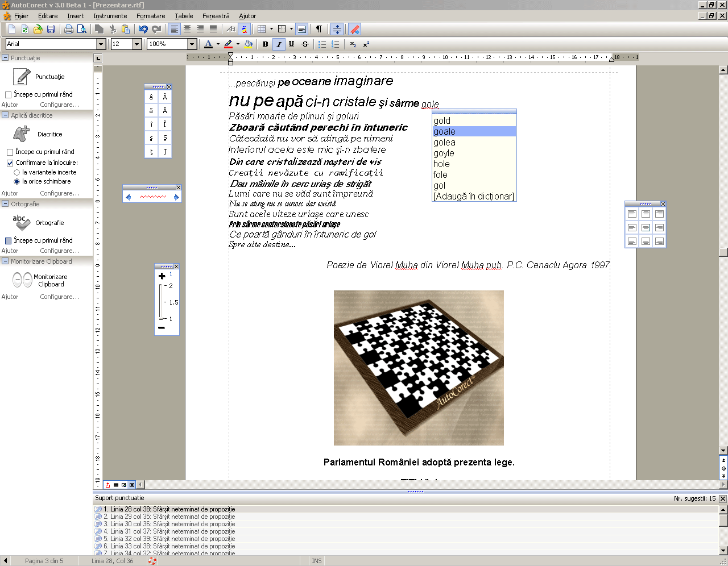Enable 'Începe cu primul rând' under Punctuație
This screenshot has height=566, width=728.
point(9,94)
